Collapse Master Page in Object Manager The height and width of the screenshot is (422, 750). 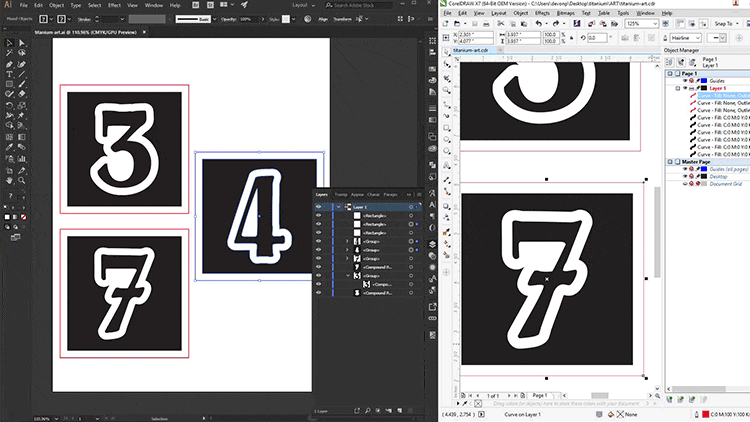pyautogui.click(x=670, y=162)
